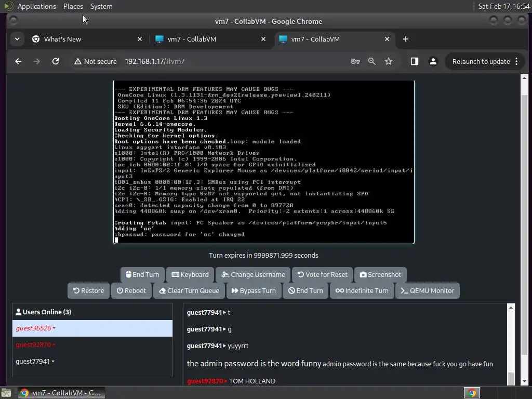The height and width of the screenshot is (399, 532).
Task: Click Clear Turn Queue
Action: click(189, 291)
